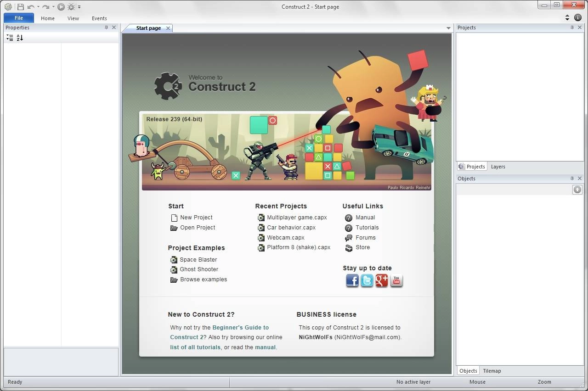Click the Properties description box
Viewport: 588px width, 391px height.
[61, 361]
